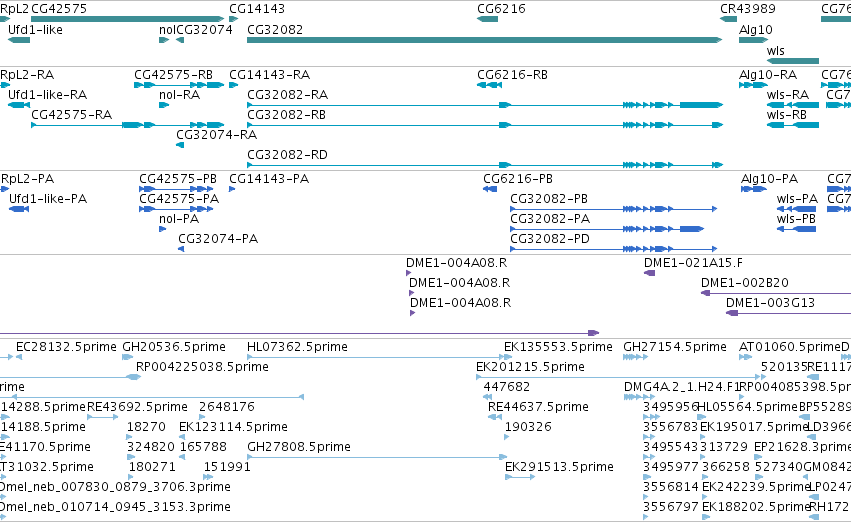The image size is (851, 522).
Task: Select the Alg10-PA protein label
Action: click(770, 179)
